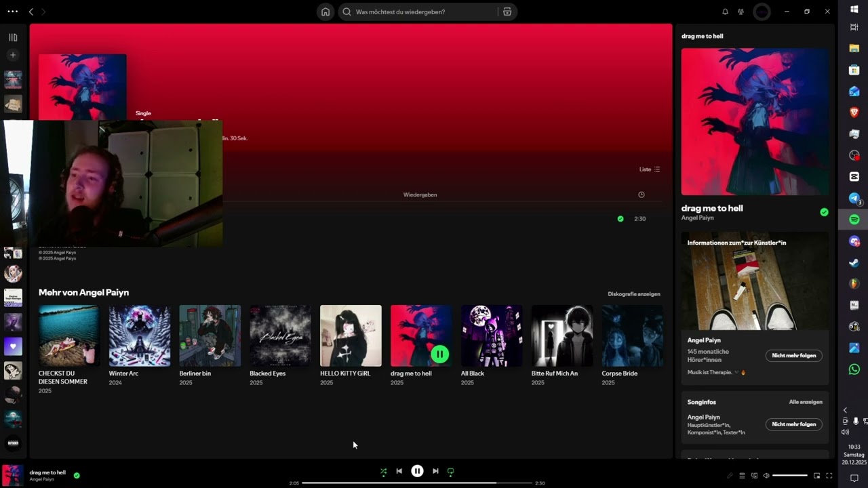Viewport: 868px width, 488px height.
Task: Pause from drag me to hell card
Action: click(439, 354)
